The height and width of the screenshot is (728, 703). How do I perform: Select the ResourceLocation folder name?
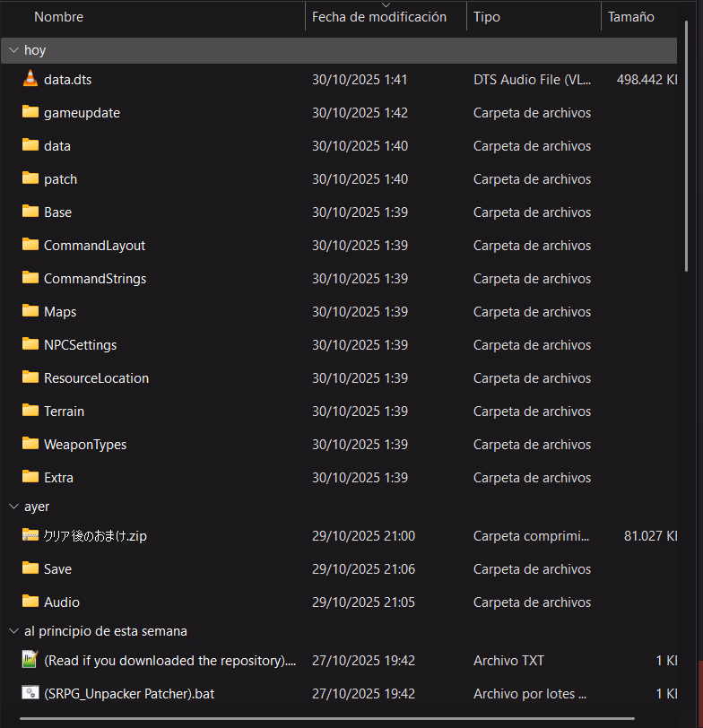point(96,378)
